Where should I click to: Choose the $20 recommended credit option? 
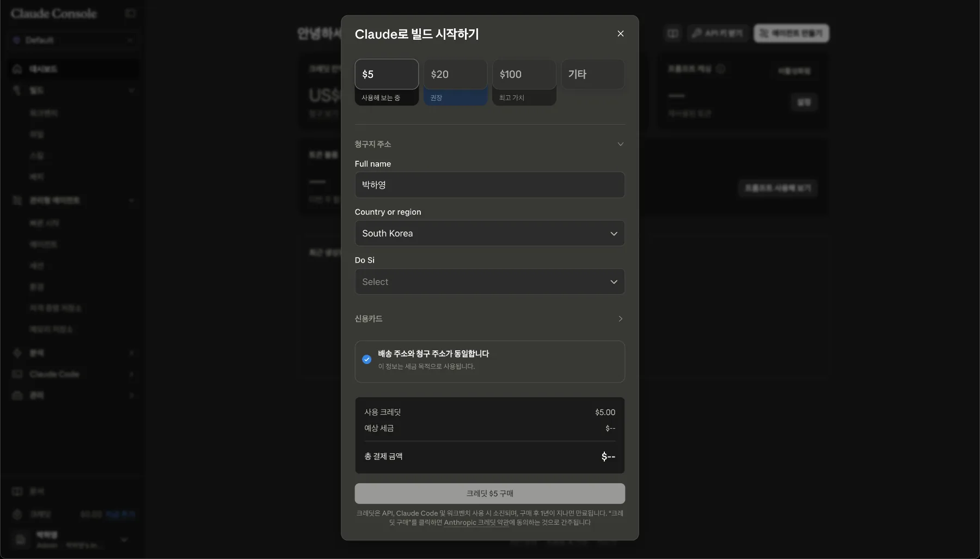[455, 74]
